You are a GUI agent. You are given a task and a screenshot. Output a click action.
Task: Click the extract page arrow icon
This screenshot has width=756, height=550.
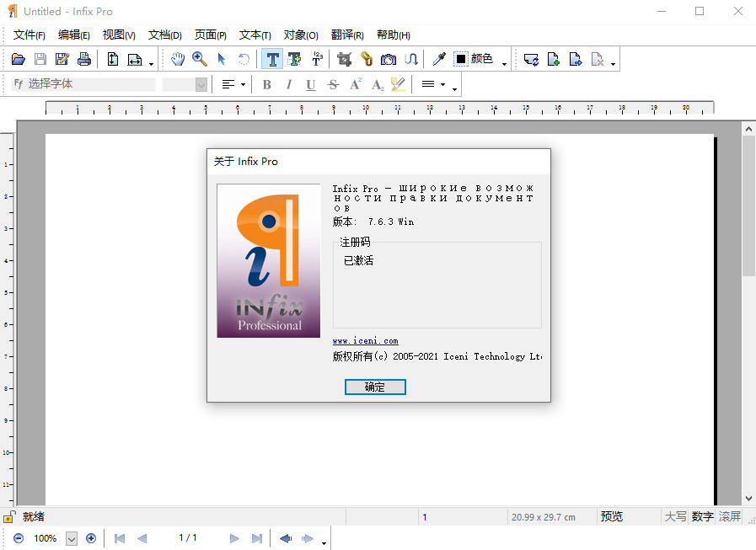click(x=575, y=59)
